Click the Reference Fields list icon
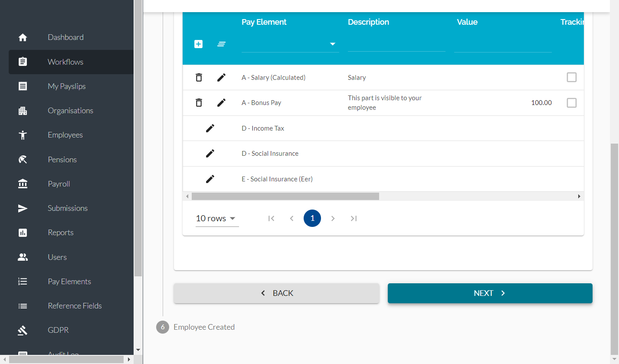 click(23, 306)
